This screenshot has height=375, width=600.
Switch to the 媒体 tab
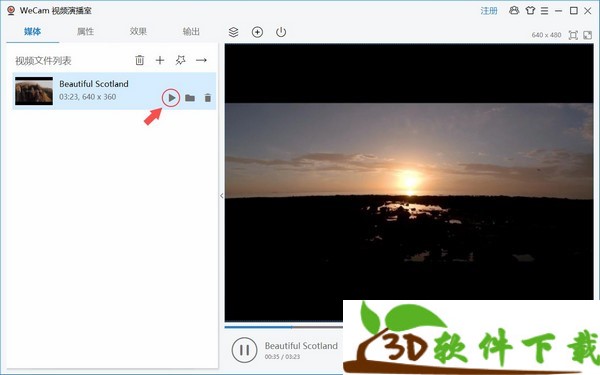[x=33, y=31]
